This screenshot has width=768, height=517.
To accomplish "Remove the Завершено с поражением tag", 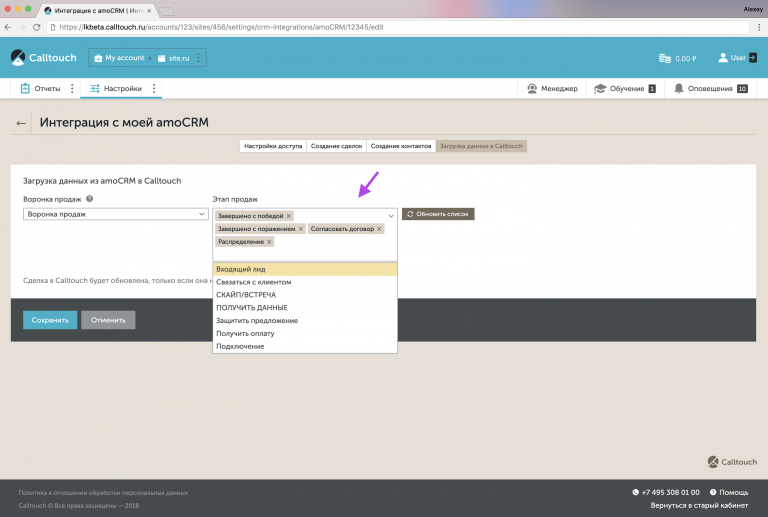I will 301,229.
